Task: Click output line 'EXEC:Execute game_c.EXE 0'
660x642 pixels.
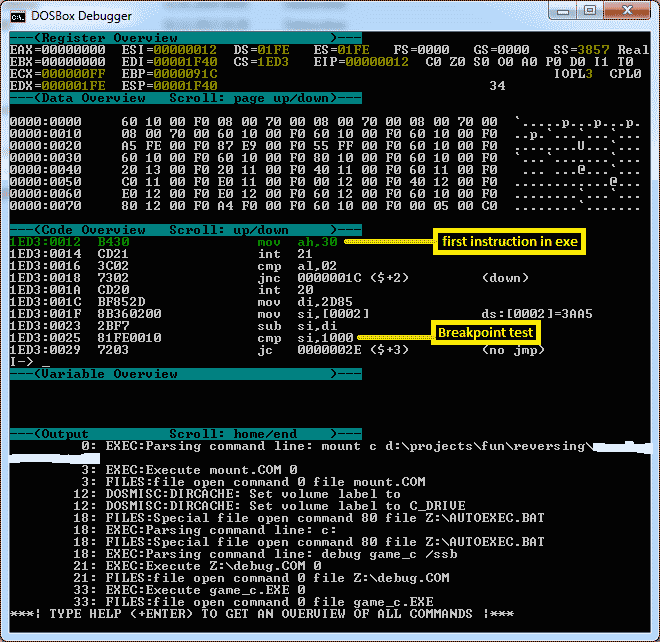Action: (x=205, y=590)
